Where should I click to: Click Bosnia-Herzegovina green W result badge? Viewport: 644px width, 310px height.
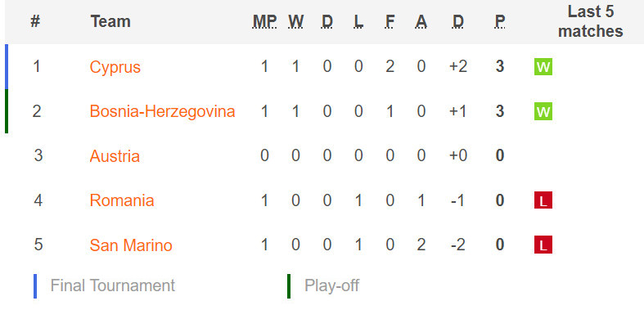pos(543,111)
